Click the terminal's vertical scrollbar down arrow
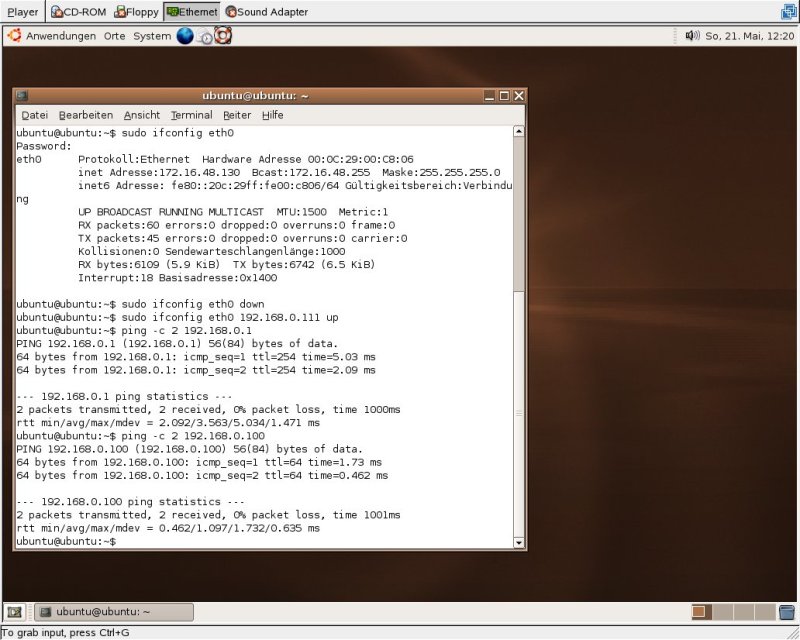Screen dimensions: 800x640 (x=518, y=543)
